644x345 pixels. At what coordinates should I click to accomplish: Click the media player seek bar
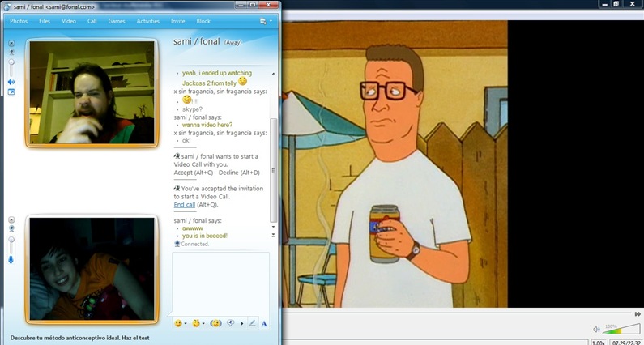click(458, 313)
